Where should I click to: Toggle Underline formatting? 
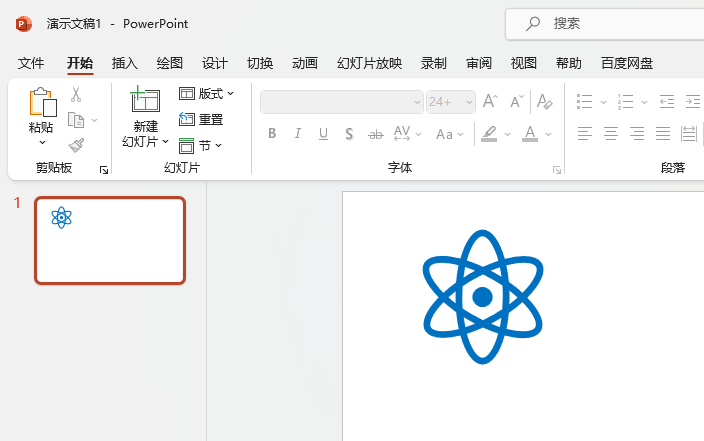point(323,133)
